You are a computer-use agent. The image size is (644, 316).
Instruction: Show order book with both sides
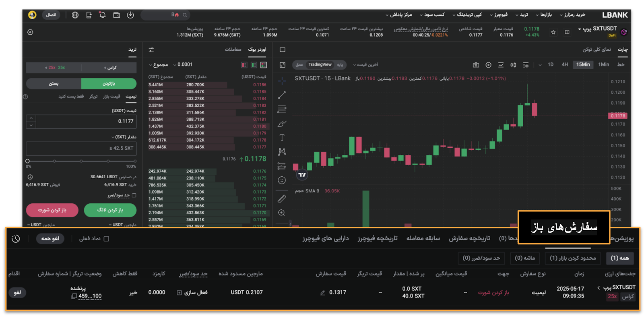264,65
